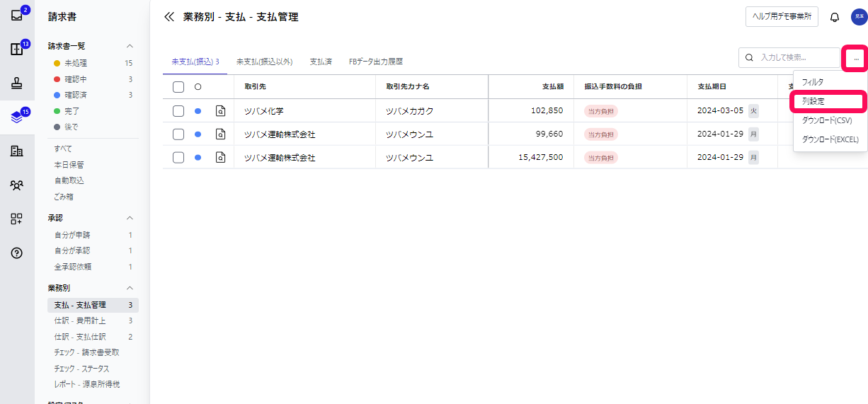Collapse sidebar with double chevron icon
Viewport: 868px width, 404px height.
[x=169, y=17]
